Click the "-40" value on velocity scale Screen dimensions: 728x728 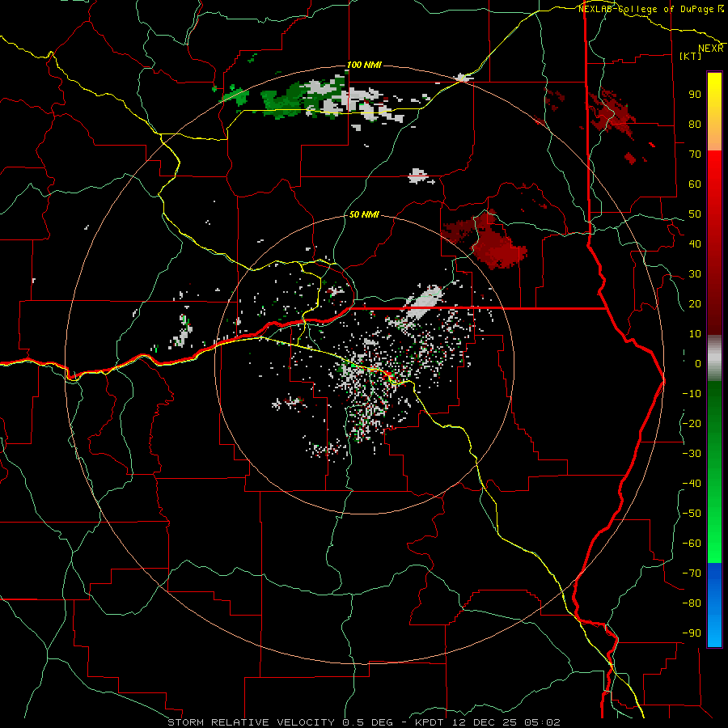[x=692, y=484]
